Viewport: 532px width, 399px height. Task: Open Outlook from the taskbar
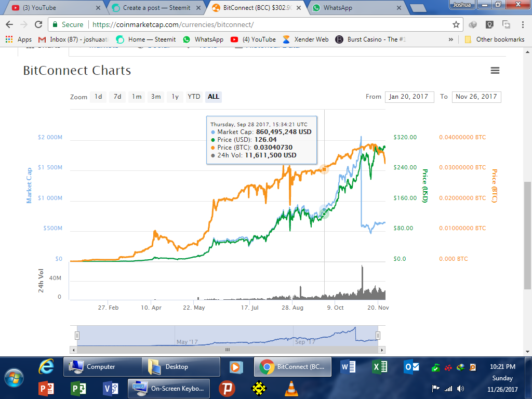point(411,367)
